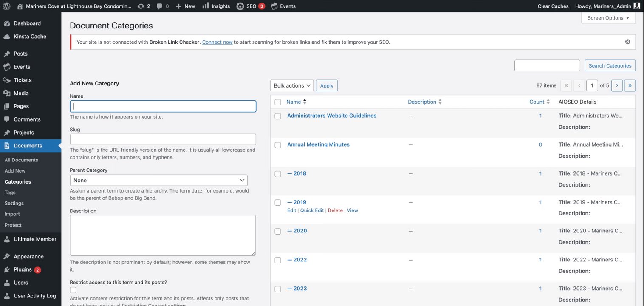
Task: Click the comments bubble icon in admin bar
Action: (159, 6)
